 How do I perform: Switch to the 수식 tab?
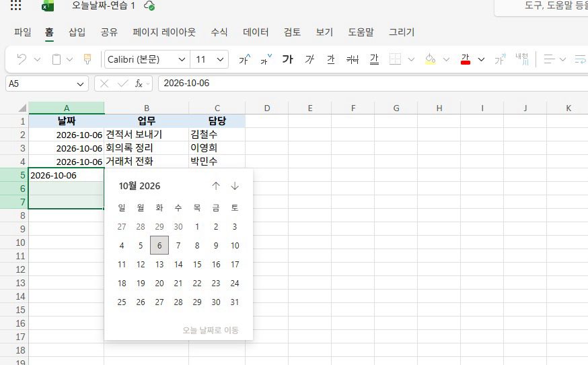(x=219, y=32)
